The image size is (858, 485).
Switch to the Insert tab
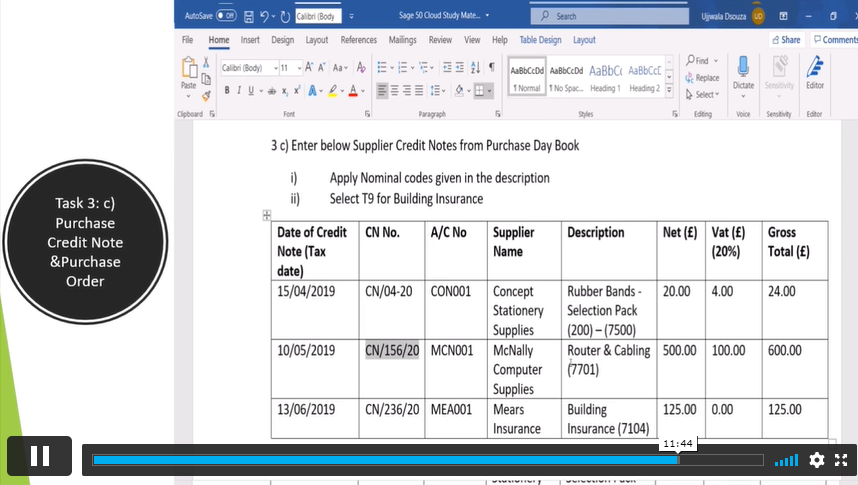tap(250, 40)
